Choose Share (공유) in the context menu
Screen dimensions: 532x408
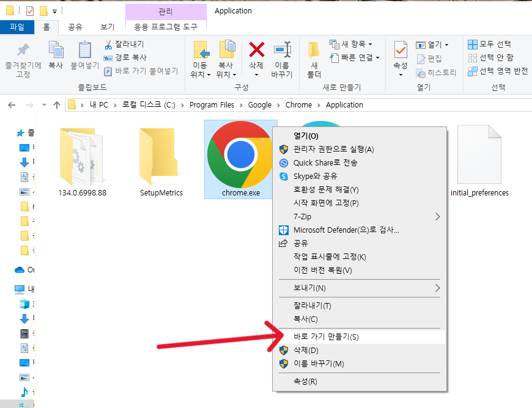coord(360,243)
